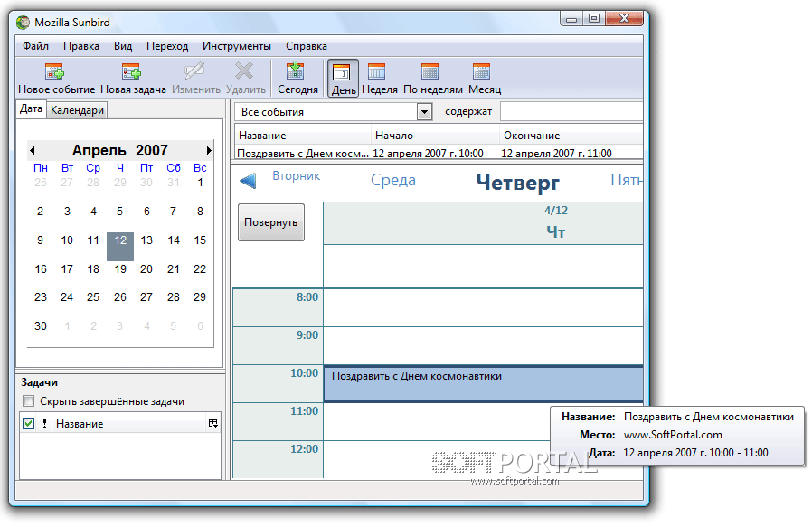Select April 15 in mini calendar
Viewport: 812px width, 527px height.
(x=200, y=240)
